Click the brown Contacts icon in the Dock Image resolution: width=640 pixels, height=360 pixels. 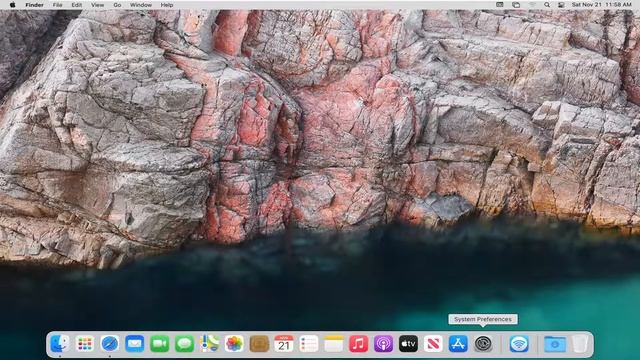(259, 344)
